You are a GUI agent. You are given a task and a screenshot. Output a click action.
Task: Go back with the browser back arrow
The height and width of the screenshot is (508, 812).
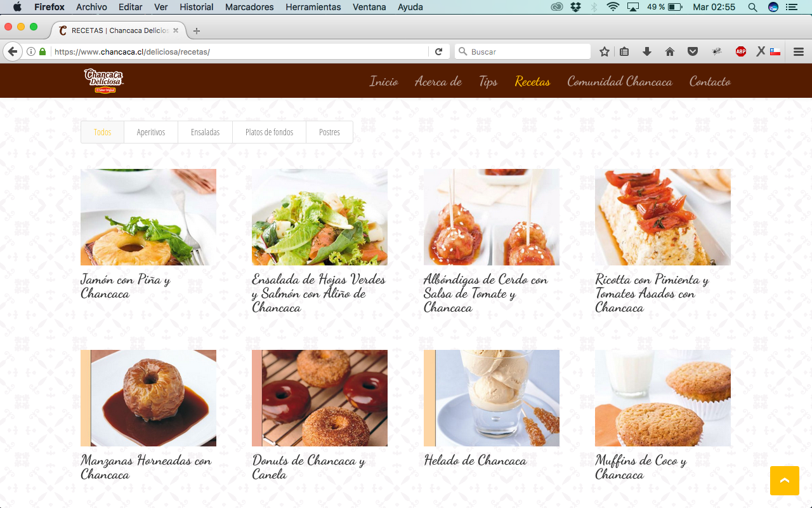[12, 51]
